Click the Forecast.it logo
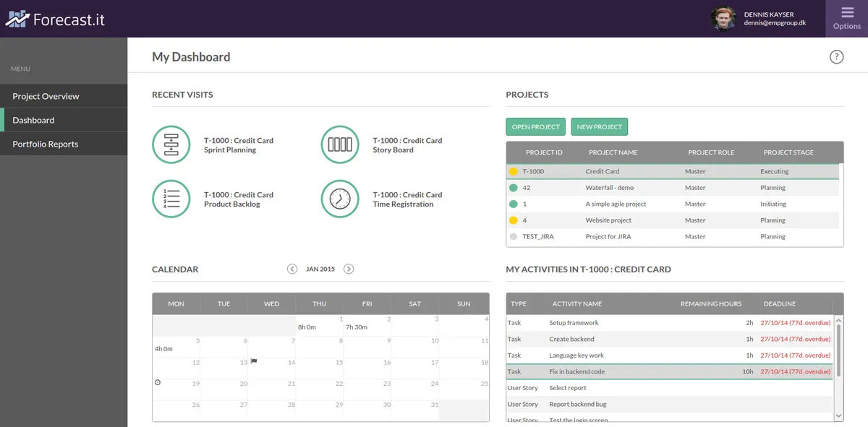868x427 pixels. (55, 20)
